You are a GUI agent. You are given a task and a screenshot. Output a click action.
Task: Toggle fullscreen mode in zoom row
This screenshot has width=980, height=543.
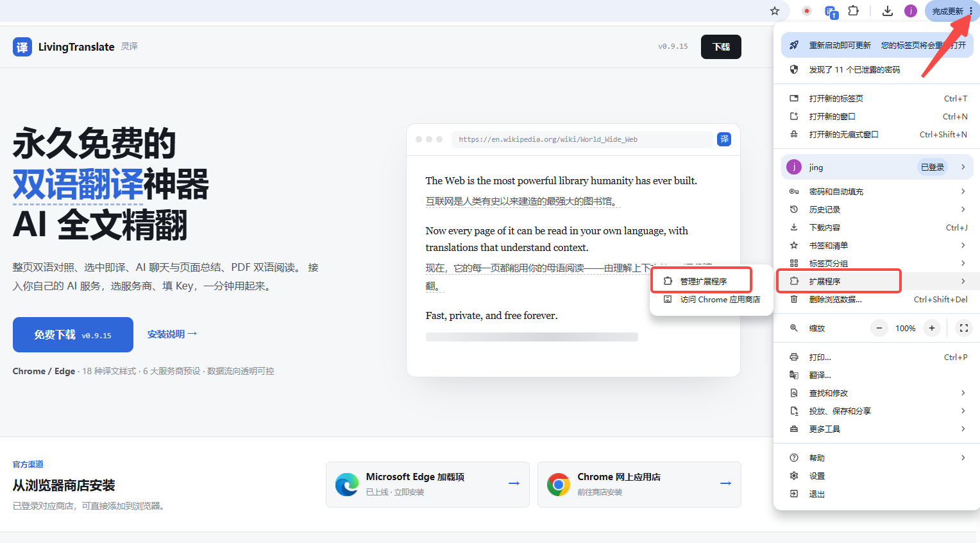(x=963, y=328)
